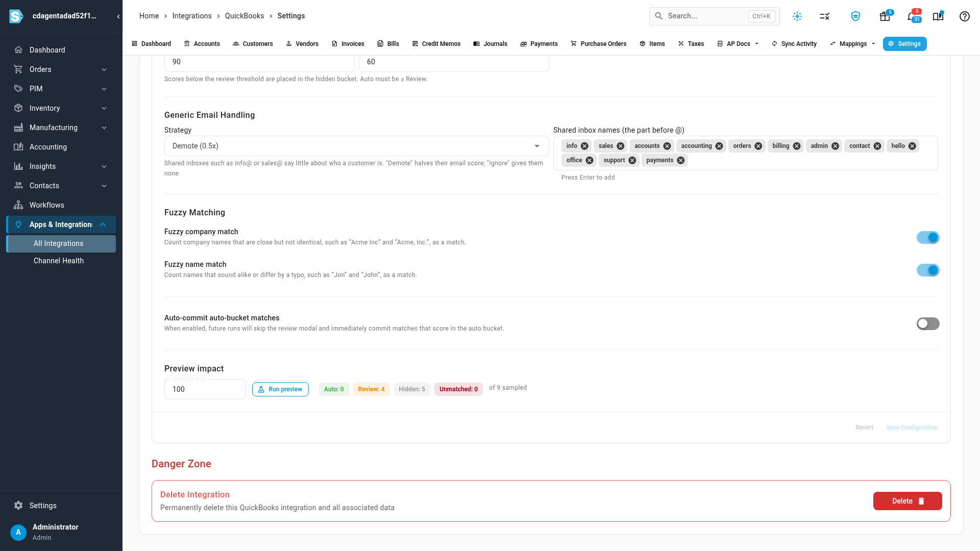Switch to the Vendors tab
The image size is (980, 551).
pos(302,44)
